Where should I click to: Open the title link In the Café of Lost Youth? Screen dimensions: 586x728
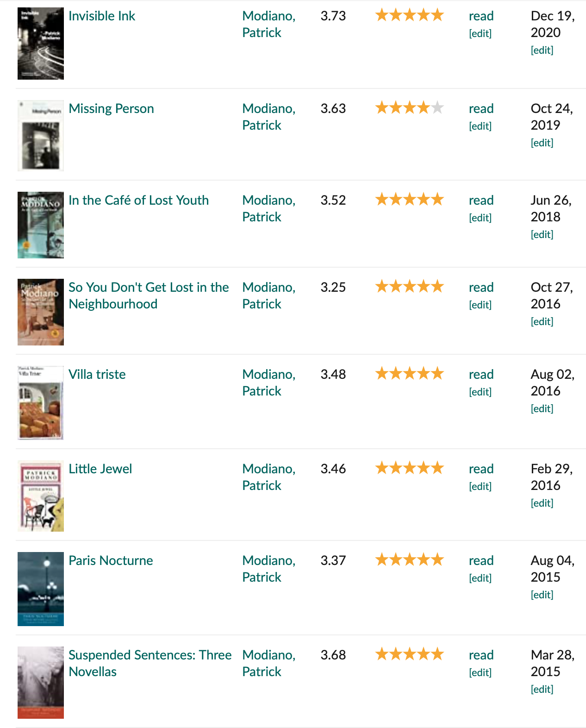tap(138, 200)
